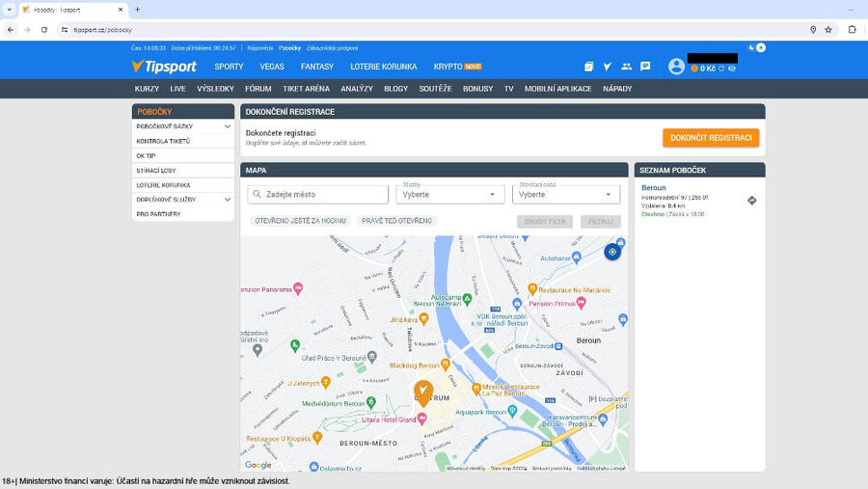Focus the Zadejte město search field

[317, 195]
